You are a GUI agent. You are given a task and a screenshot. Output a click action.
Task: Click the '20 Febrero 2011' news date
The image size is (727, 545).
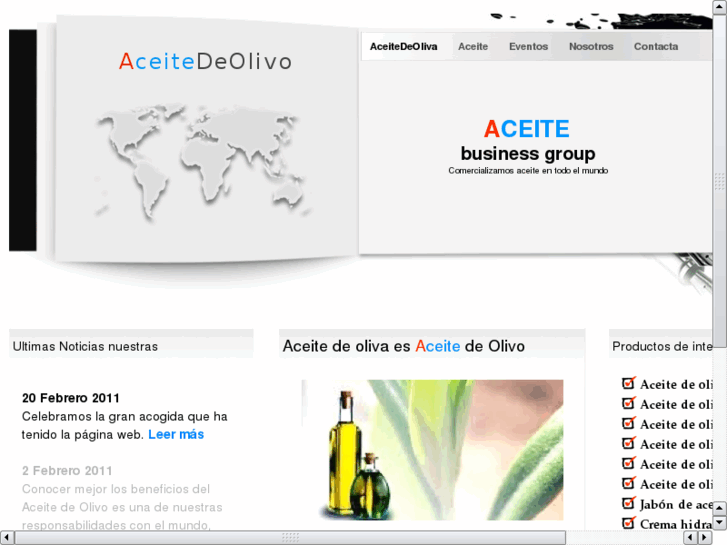pyautogui.click(x=70, y=398)
